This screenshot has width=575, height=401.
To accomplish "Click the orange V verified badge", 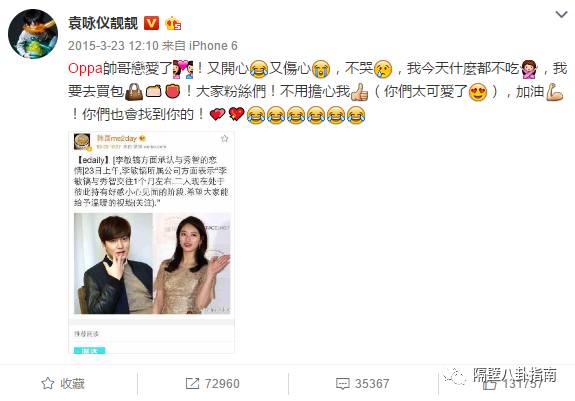I will 151,23.
